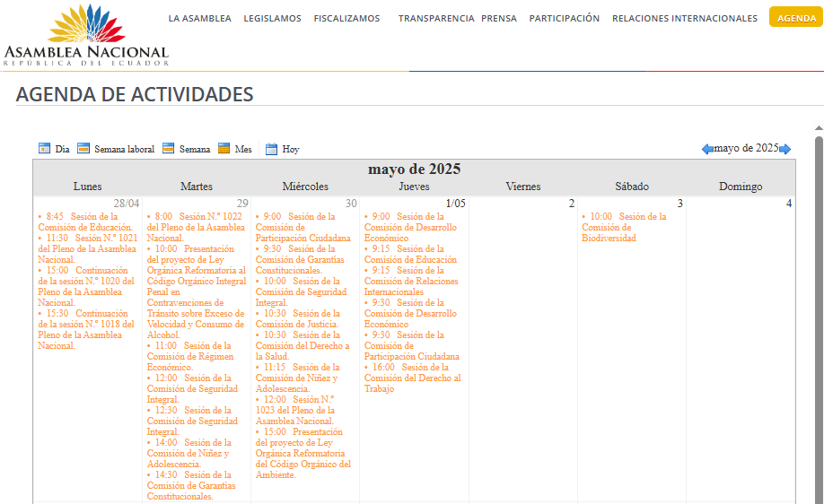824x504 pixels.
Task: Click the day number 29
Action: pyautogui.click(x=242, y=204)
